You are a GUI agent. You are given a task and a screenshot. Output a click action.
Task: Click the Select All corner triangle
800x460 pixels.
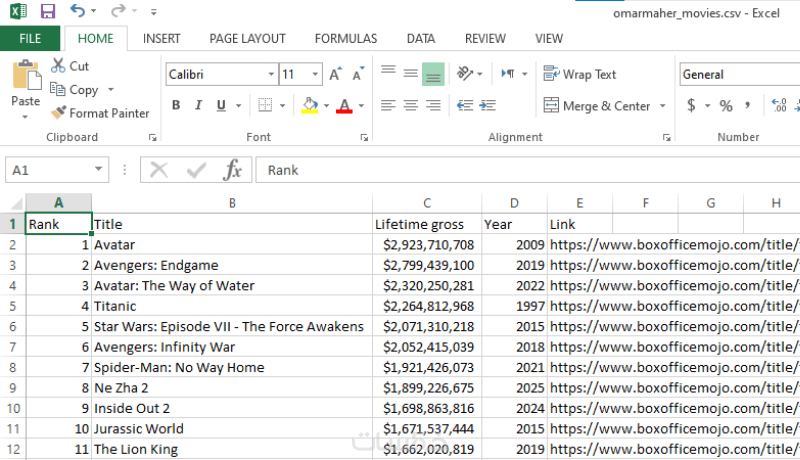click(17, 203)
